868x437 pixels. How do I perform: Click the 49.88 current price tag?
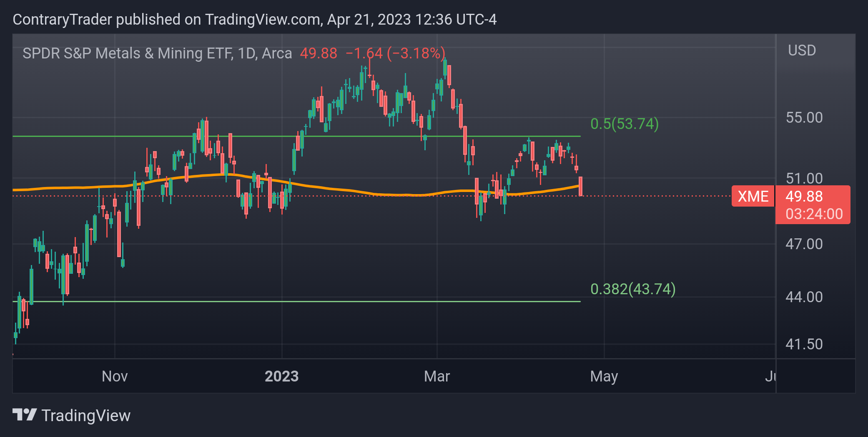(804, 196)
